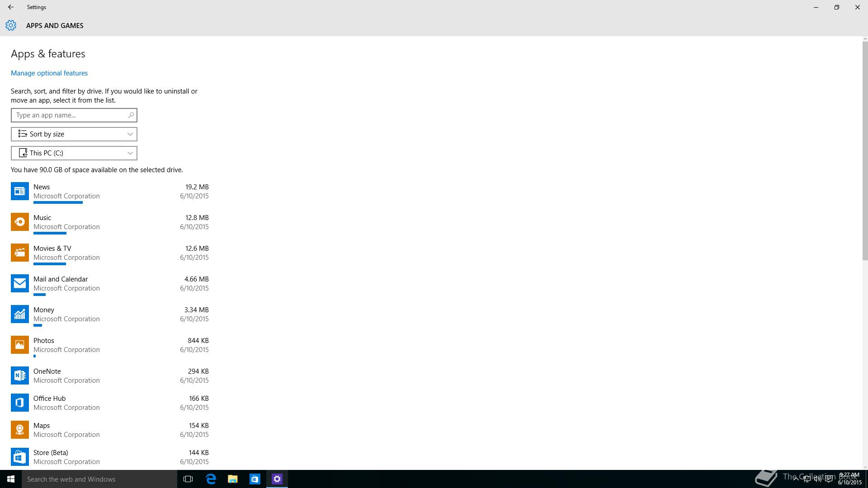Click the 3.34 MB size value

tap(197, 310)
